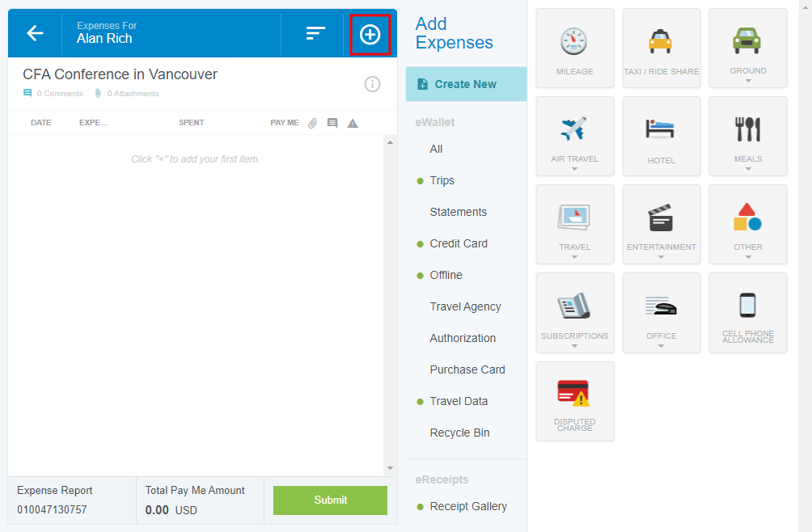View the 0 Attachments link
The image size is (812, 532).
pos(133,94)
